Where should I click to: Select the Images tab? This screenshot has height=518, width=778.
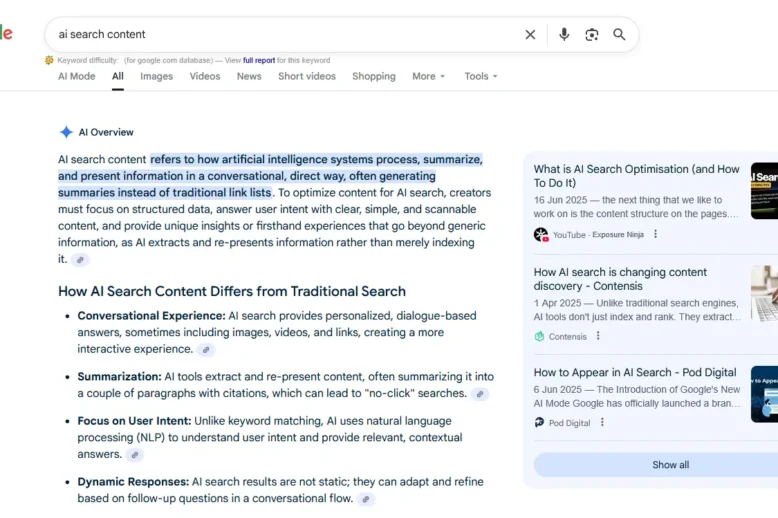coord(156,76)
